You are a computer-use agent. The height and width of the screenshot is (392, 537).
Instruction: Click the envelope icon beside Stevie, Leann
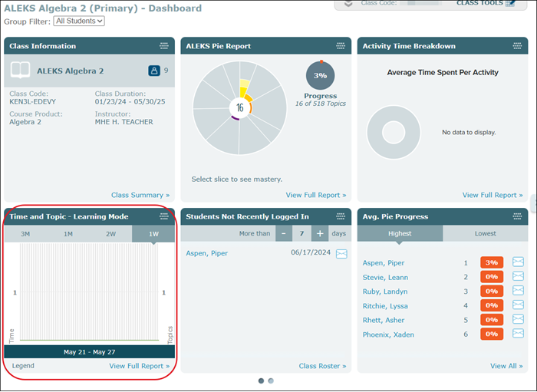point(518,277)
